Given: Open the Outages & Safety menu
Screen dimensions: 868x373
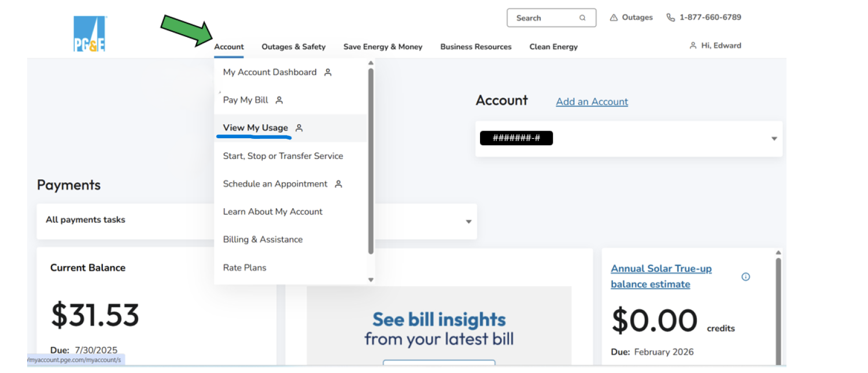Looking at the screenshot, I should (x=294, y=47).
